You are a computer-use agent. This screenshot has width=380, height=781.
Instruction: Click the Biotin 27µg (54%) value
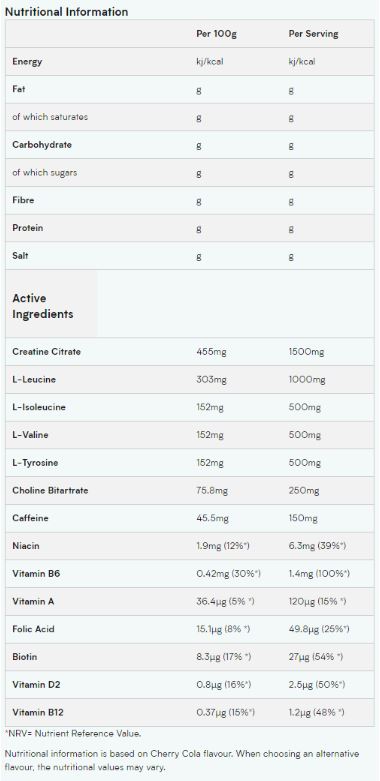pos(316,657)
